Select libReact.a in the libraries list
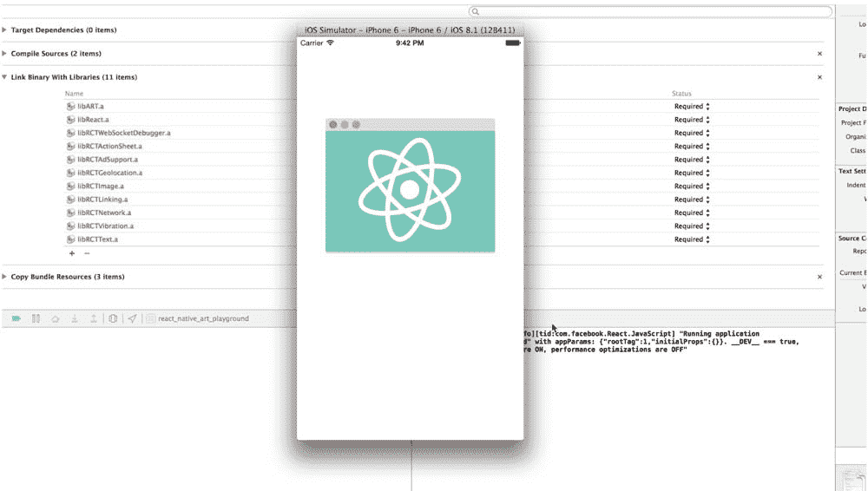This screenshot has height=491, width=868. click(x=92, y=120)
